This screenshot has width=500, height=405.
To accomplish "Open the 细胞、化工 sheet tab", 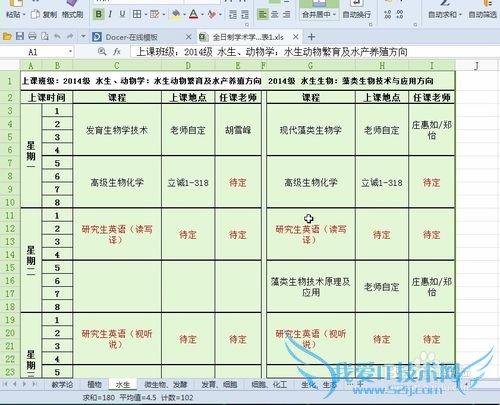I will [269, 384].
